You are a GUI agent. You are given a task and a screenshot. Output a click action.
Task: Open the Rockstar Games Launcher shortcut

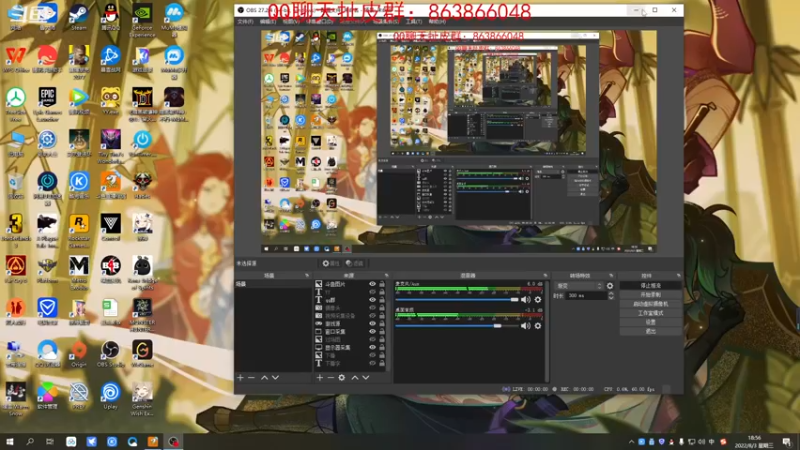pos(79,231)
